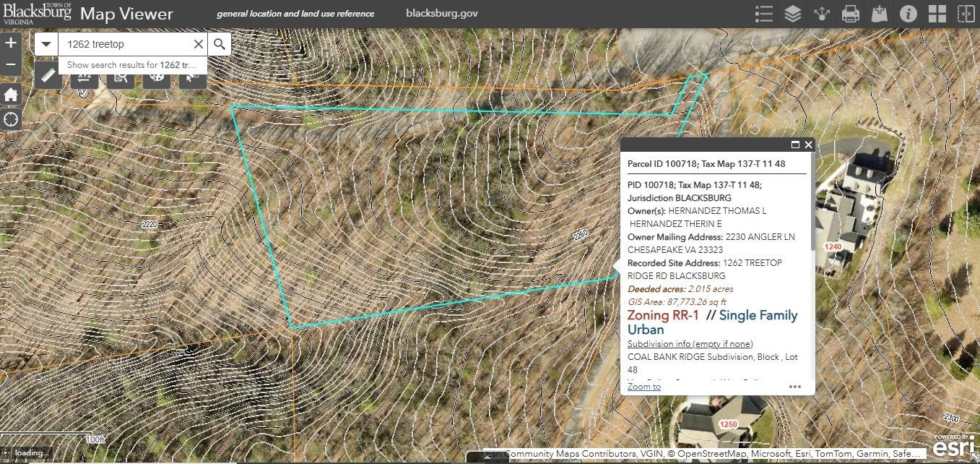
Task: Open the Print widget
Action: (851, 14)
